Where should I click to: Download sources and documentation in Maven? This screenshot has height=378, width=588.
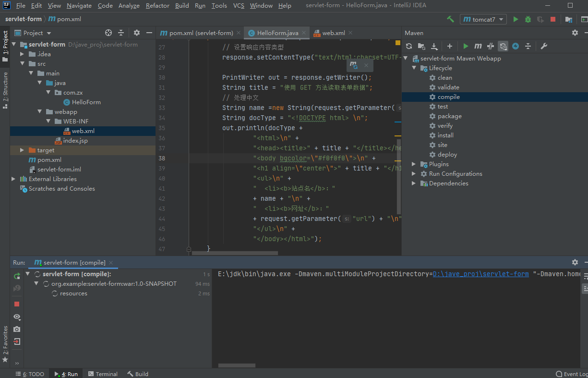click(x=434, y=46)
